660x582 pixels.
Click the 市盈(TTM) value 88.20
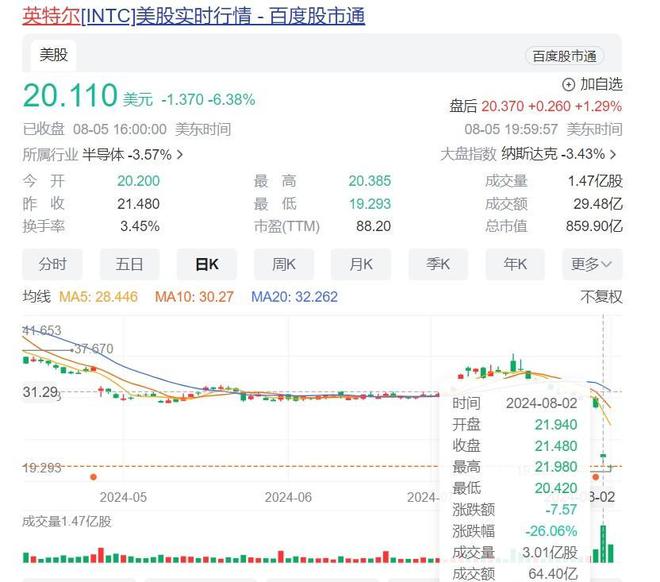click(373, 226)
